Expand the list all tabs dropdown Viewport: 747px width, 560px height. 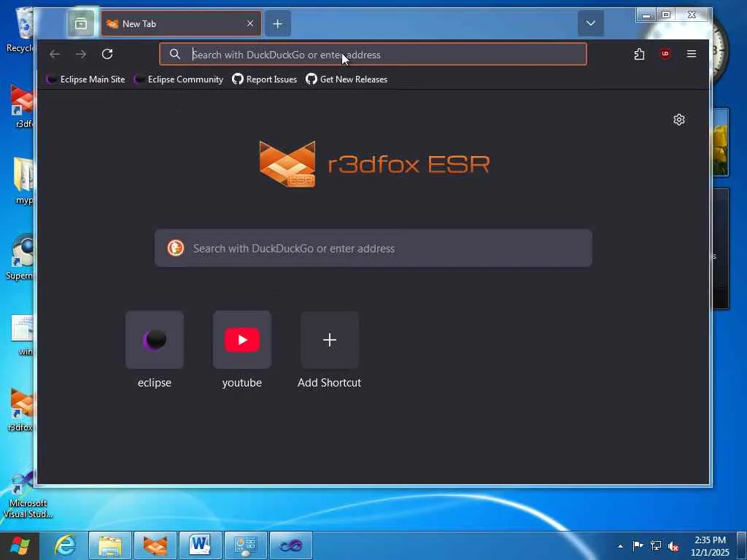tap(591, 23)
